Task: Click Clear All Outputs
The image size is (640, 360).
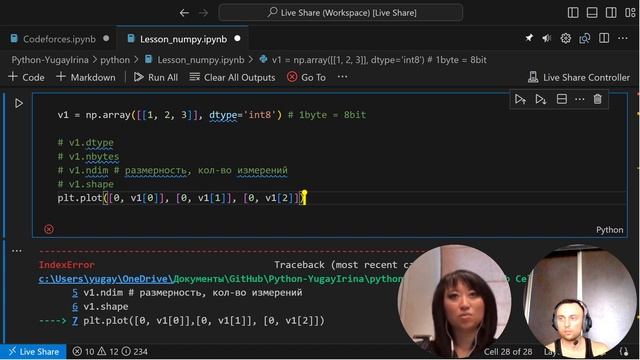Action: [233, 77]
